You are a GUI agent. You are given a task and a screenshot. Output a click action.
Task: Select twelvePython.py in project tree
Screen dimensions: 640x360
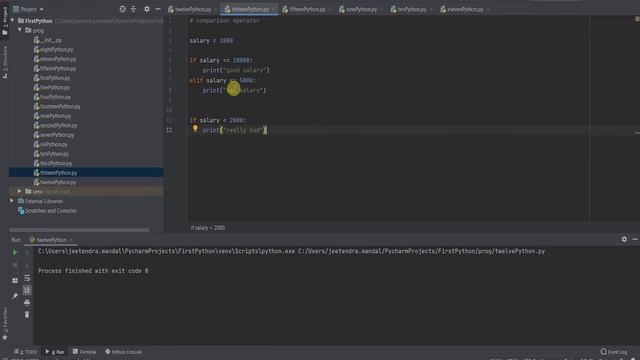[55, 182]
